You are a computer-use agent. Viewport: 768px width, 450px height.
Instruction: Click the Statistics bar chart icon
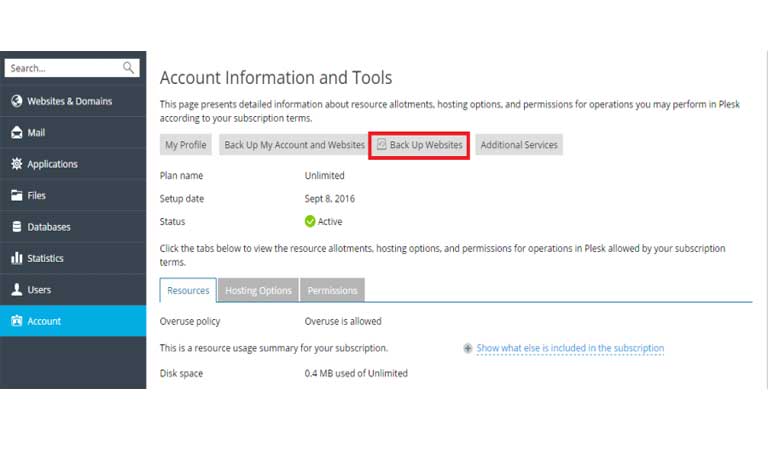[x=17, y=258]
